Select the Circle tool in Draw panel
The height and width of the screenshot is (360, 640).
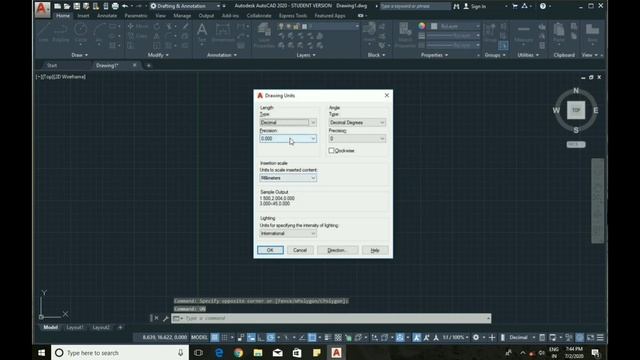click(81, 33)
